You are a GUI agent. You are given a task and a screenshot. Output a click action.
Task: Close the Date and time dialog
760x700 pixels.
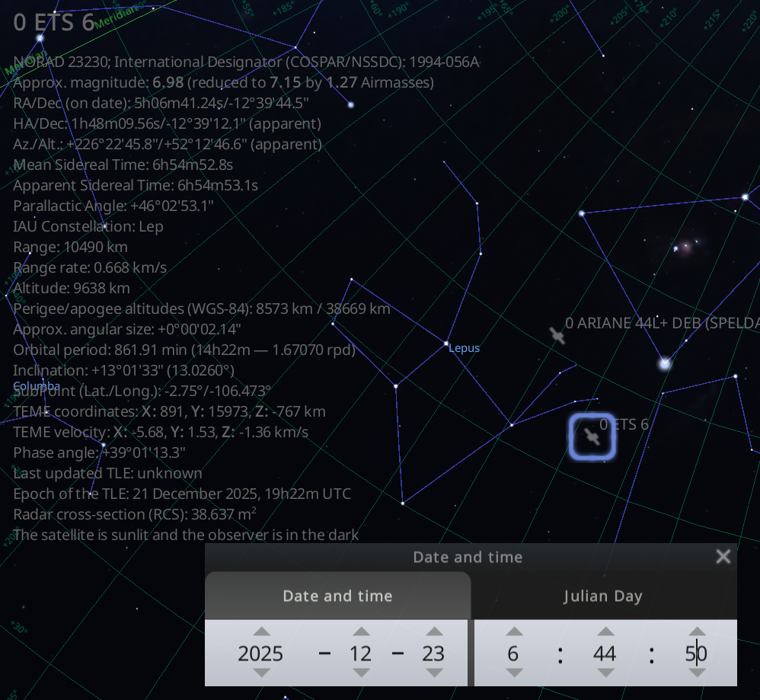point(723,557)
